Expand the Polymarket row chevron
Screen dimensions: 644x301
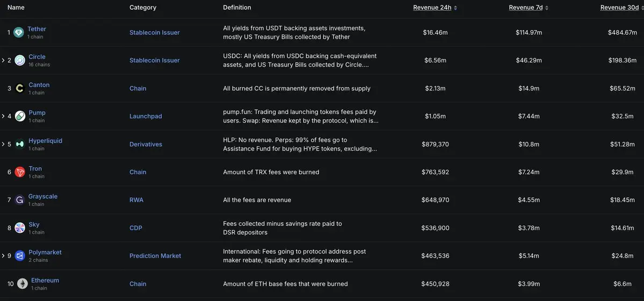click(3, 256)
